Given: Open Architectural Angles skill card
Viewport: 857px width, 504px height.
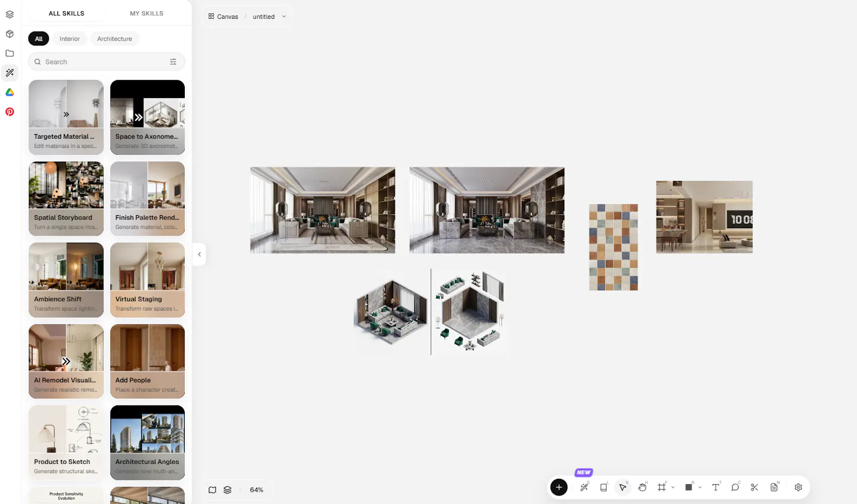Looking at the screenshot, I should [147, 442].
